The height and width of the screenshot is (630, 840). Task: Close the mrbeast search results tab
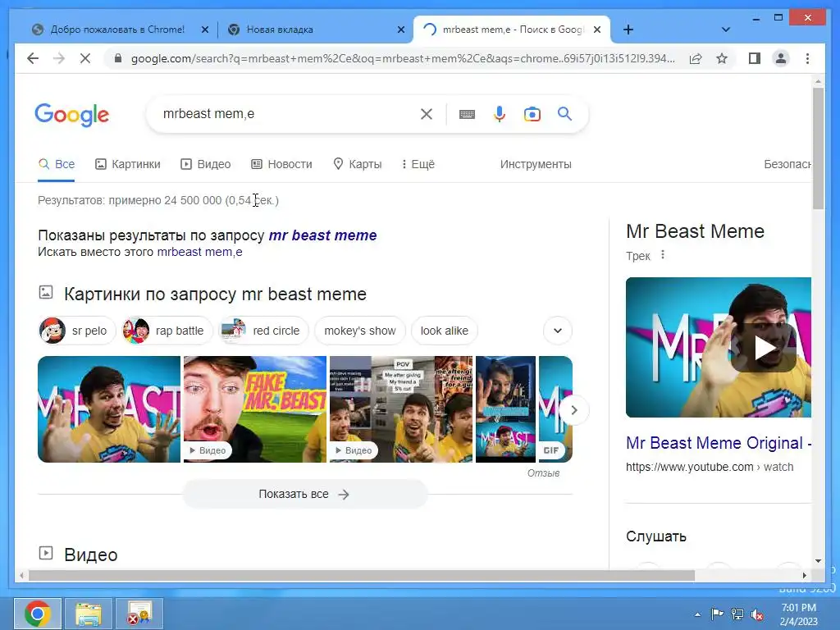597,30
